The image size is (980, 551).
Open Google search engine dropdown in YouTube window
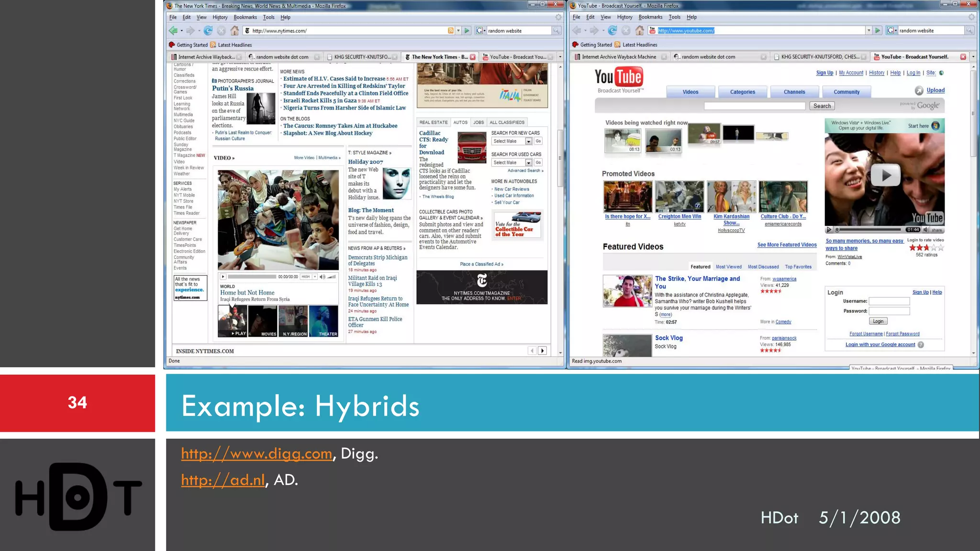tap(892, 31)
